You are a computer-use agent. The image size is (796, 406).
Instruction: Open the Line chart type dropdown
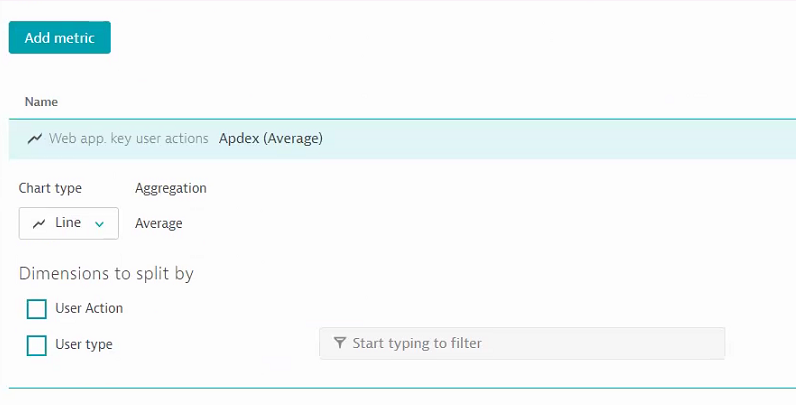coord(69,224)
